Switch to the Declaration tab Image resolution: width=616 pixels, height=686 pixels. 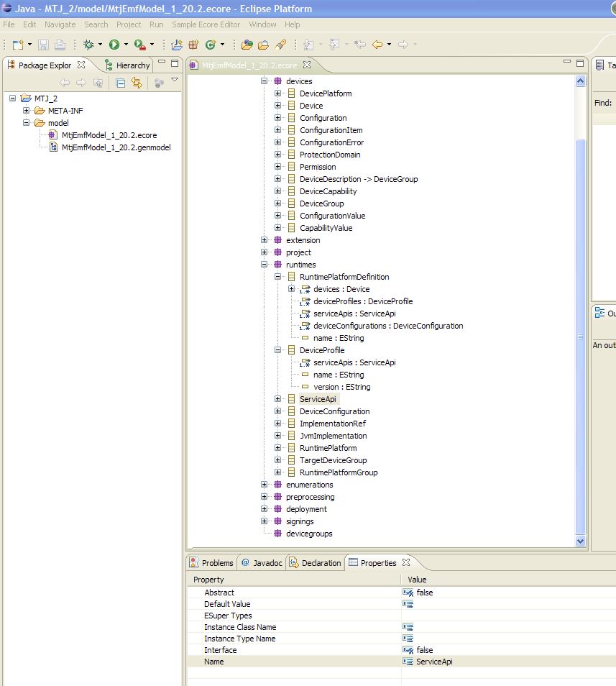pos(316,562)
